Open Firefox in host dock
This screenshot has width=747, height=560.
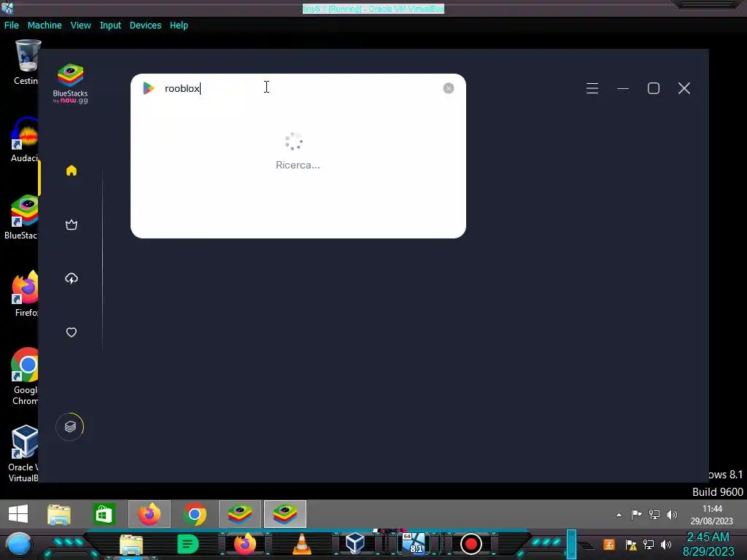(x=245, y=544)
